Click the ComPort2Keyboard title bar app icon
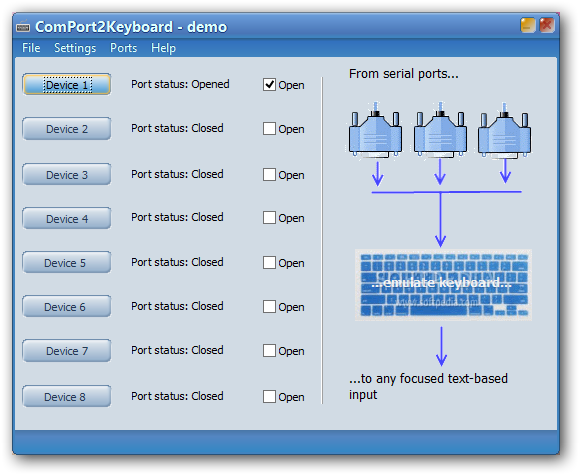Screen dimensions: 580x475 tap(23, 27)
